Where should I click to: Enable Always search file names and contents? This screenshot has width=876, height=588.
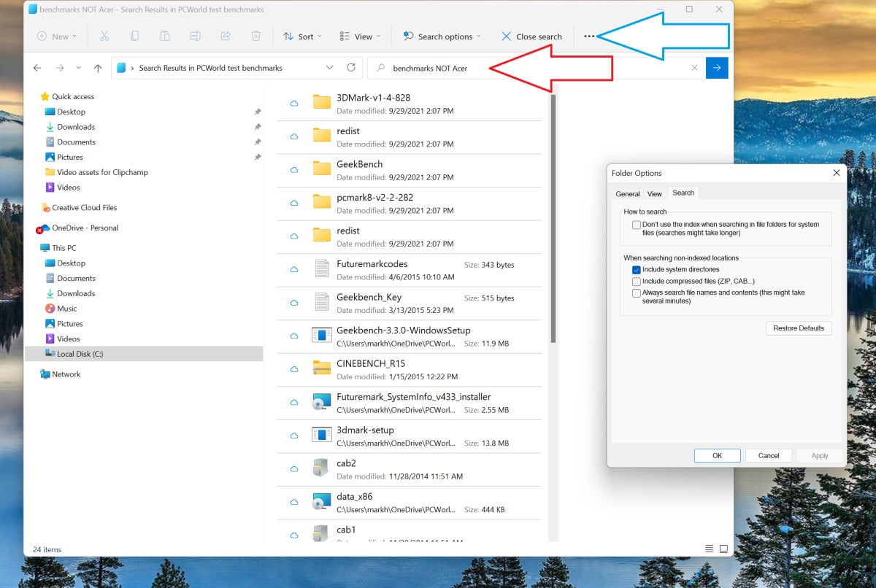point(637,293)
